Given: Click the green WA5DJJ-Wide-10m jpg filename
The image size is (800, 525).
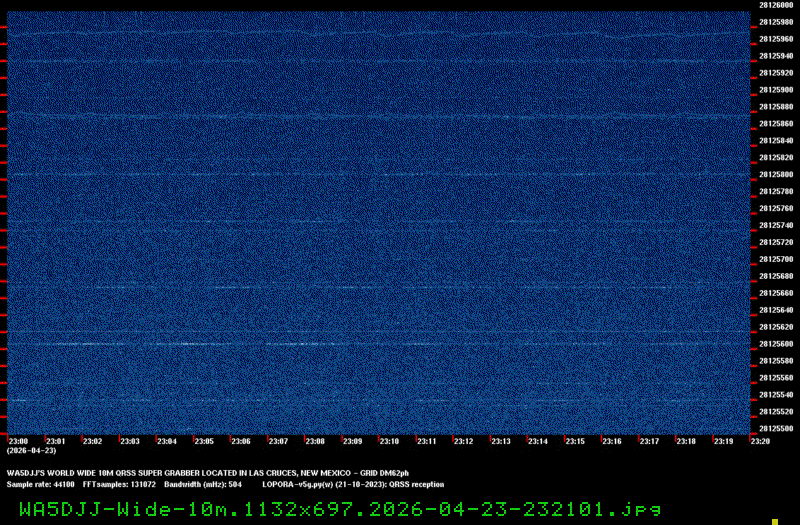Looking at the screenshot, I should pyautogui.click(x=340, y=509).
